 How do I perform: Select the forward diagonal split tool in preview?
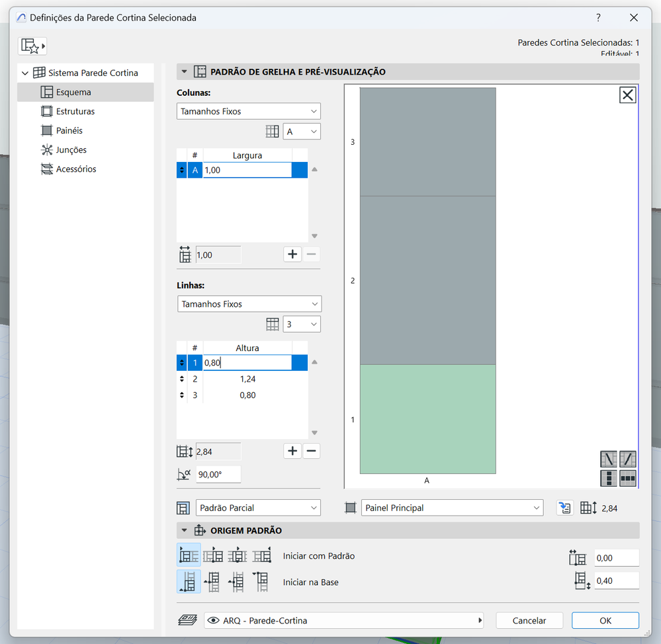point(627,459)
